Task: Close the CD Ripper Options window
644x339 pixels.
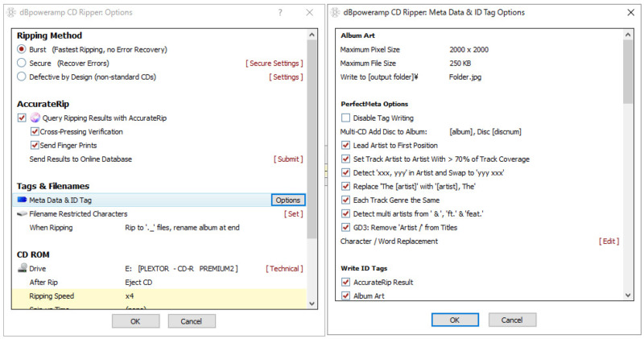Action: 310,13
